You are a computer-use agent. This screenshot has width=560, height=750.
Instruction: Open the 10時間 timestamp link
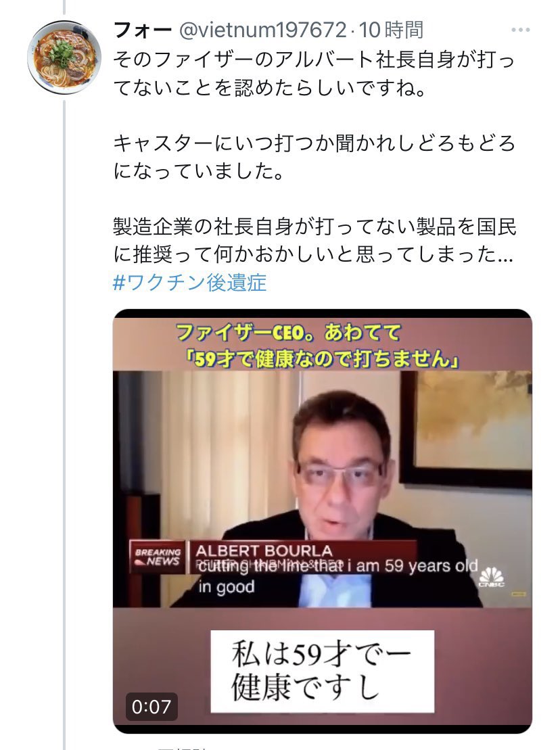coord(391,30)
